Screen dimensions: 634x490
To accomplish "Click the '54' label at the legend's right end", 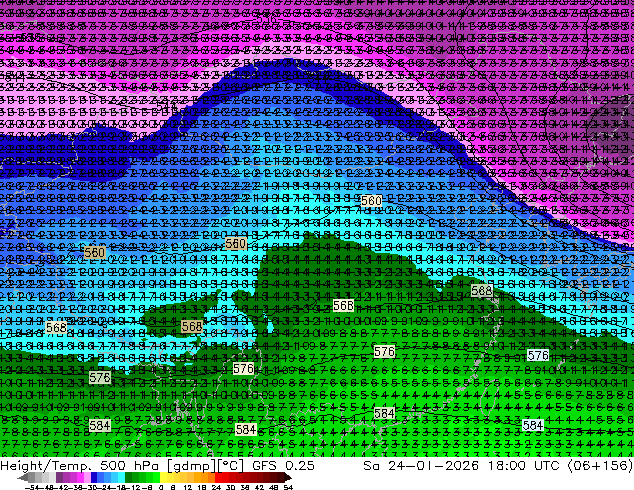I will click(x=288, y=487).
